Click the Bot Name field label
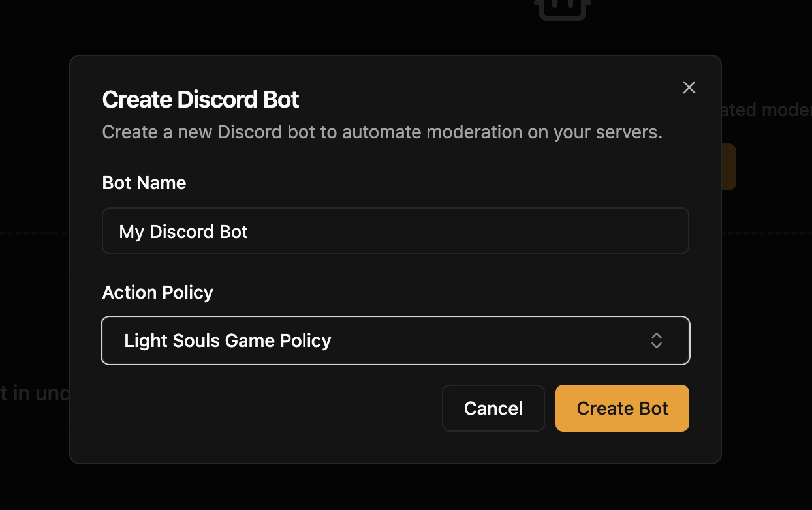 click(x=144, y=183)
